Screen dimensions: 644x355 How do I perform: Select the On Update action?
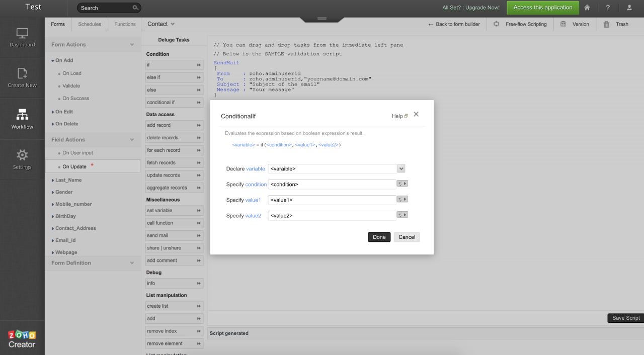[x=74, y=166]
